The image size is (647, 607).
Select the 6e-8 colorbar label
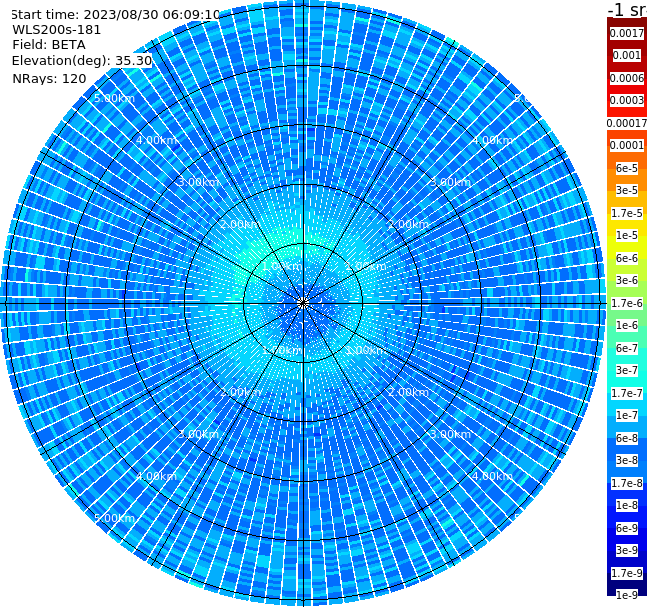[x=627, y=438]
